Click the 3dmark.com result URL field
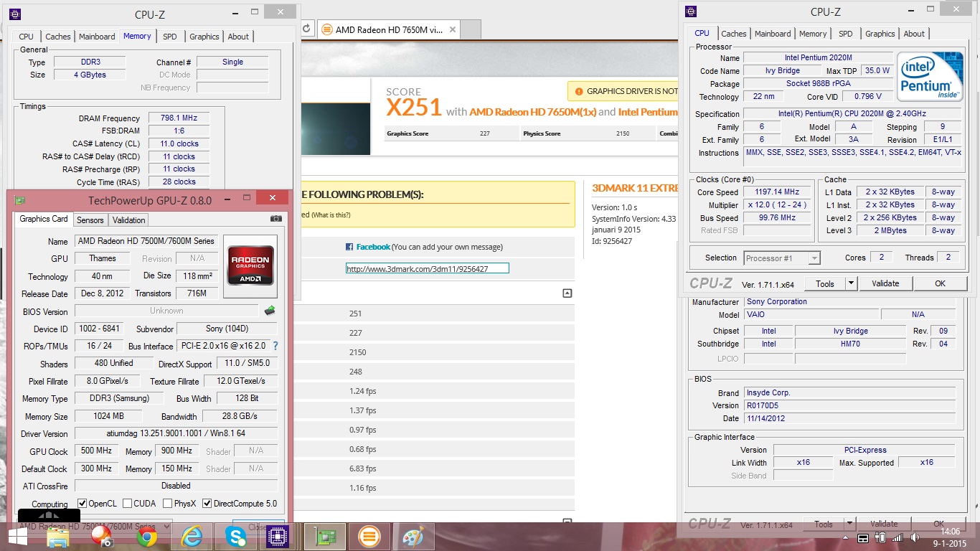 [427, 269]
